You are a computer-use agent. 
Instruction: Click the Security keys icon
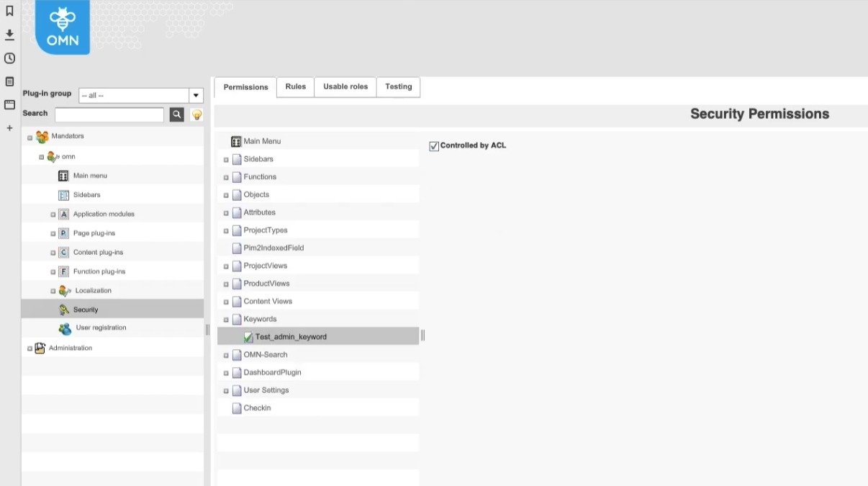(64, 310)
